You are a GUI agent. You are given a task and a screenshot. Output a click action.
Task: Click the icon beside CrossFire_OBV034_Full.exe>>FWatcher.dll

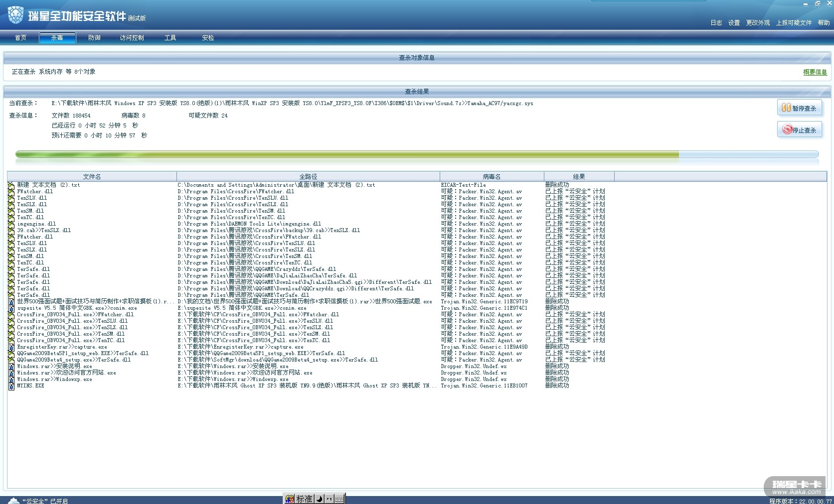11,314
